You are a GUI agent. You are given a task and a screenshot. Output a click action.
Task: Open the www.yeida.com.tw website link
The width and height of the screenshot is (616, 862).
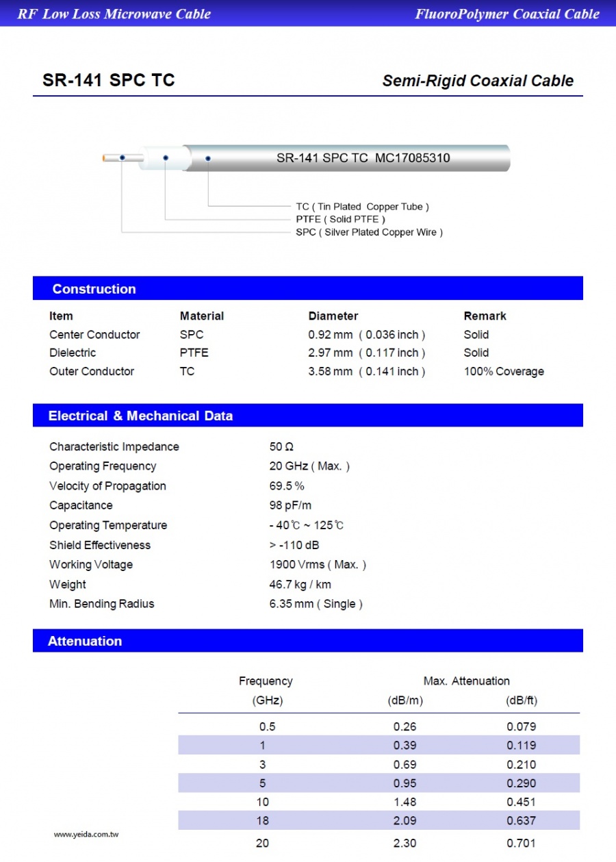86,834
